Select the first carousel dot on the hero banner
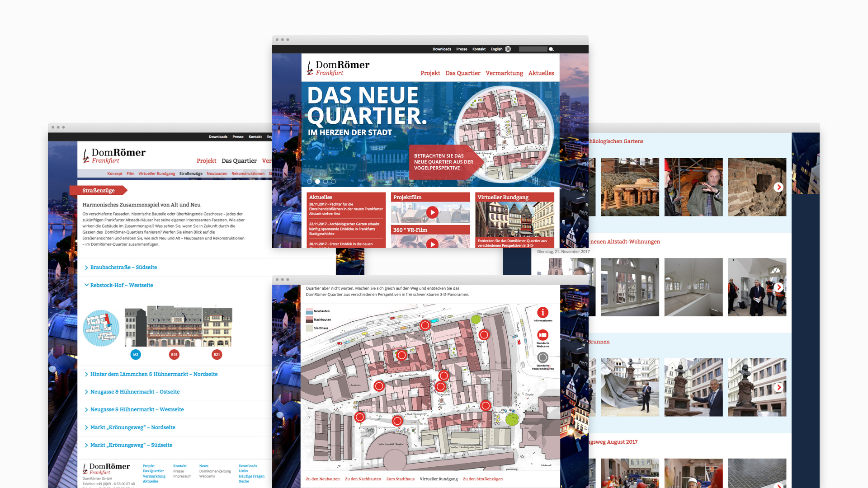 pos(310,182)
